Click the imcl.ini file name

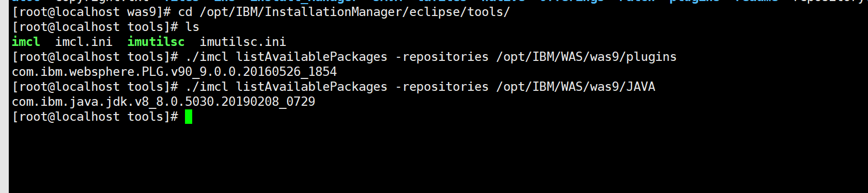pyautogui.click(x=84, y=42)
